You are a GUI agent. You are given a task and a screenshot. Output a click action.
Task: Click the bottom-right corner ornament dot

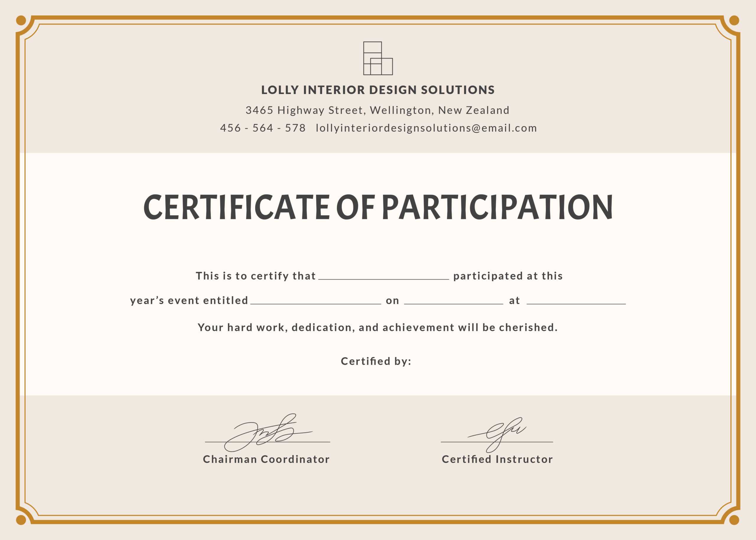[x=734, y=520]
